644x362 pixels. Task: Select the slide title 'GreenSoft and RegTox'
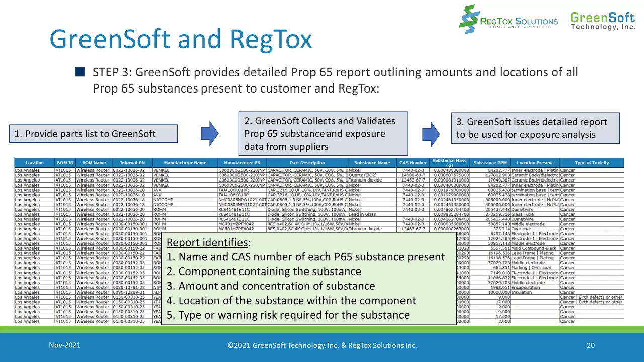click(x=181, y=39)
